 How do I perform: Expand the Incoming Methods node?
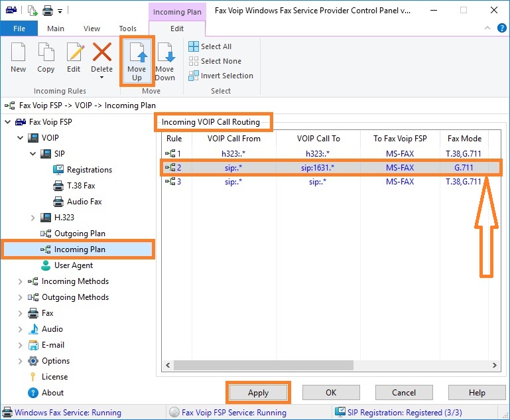coord(20,281)
